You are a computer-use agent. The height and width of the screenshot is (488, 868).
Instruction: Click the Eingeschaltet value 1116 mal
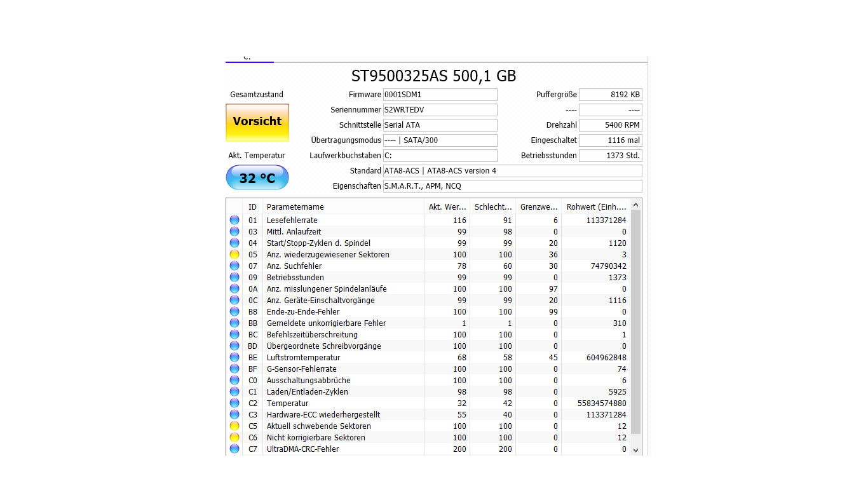[611, 140]
